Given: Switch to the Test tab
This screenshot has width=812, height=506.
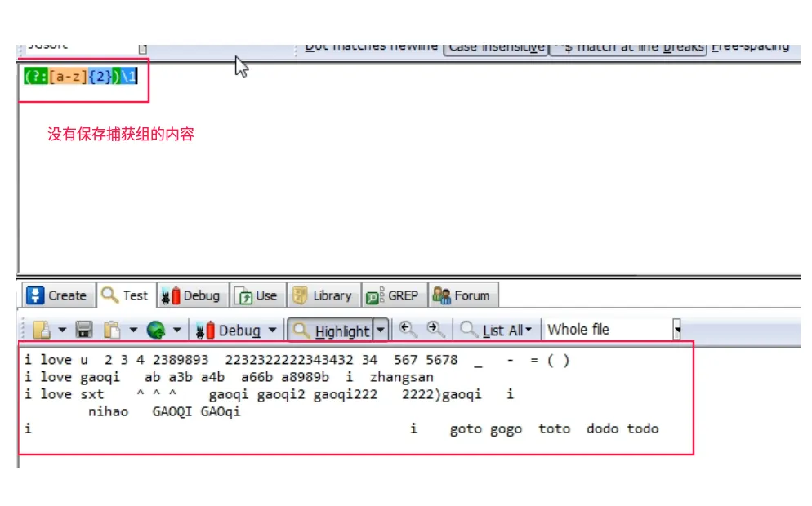Looking at the screenshot, I should click(126, 295).
